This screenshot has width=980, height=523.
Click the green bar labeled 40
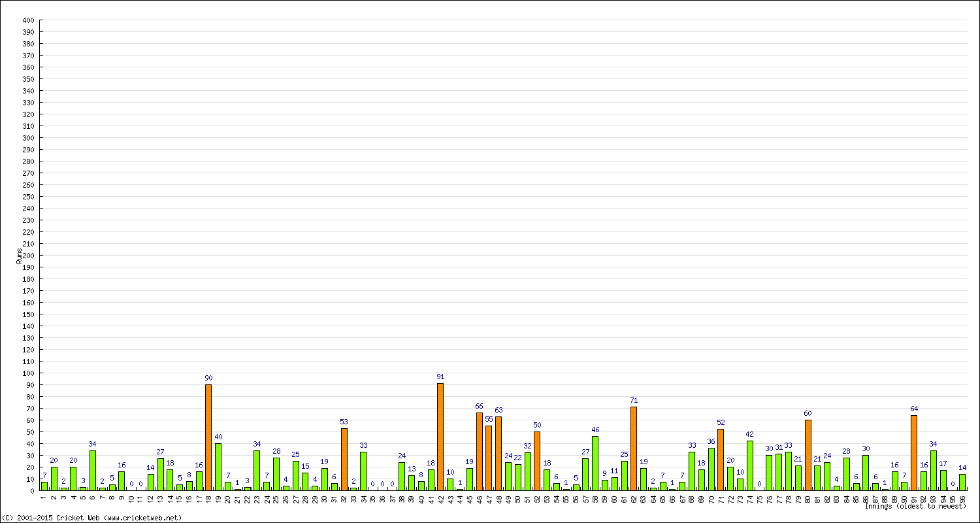[x=218, y=467]
